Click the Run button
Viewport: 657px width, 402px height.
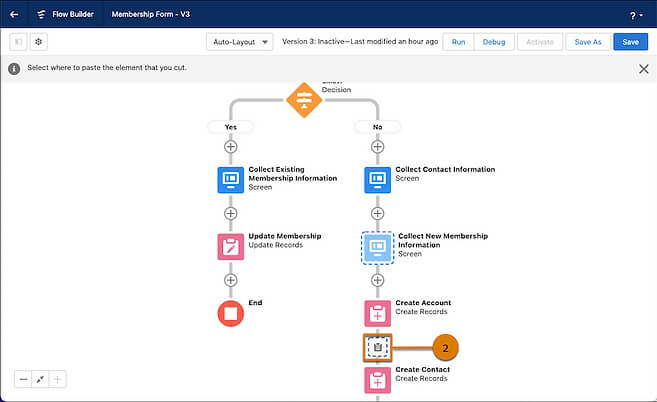[x=458, y=42]
